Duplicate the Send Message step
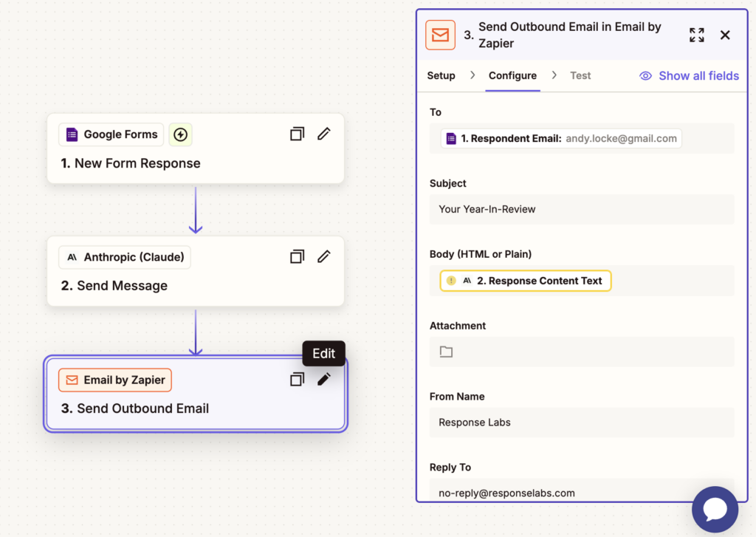This screenshot has width=756, height=537. 297,256
